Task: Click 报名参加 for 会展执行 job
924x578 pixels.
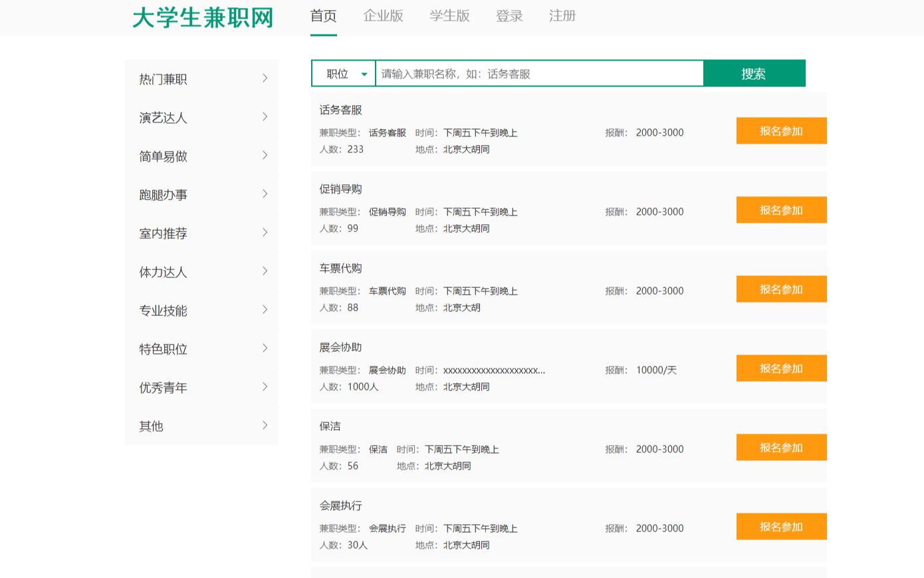Action: click(782, 527)
